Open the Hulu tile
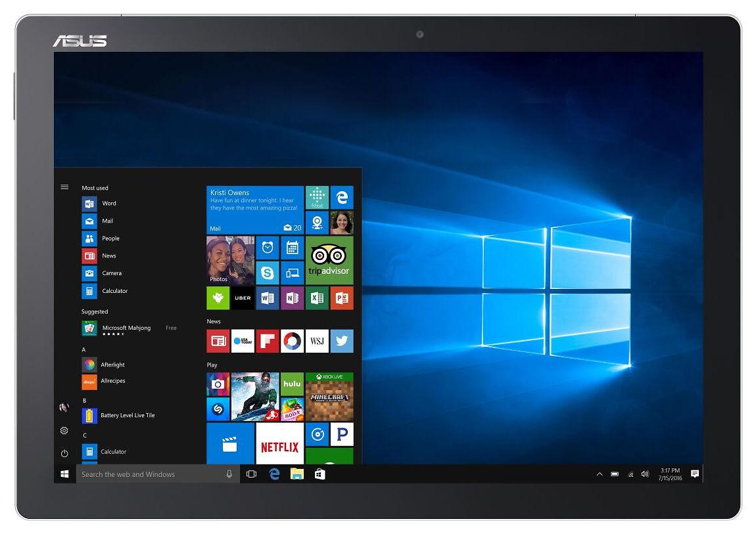Image resolution: width=756 pixels, height=534 pixels. (292, 384)
